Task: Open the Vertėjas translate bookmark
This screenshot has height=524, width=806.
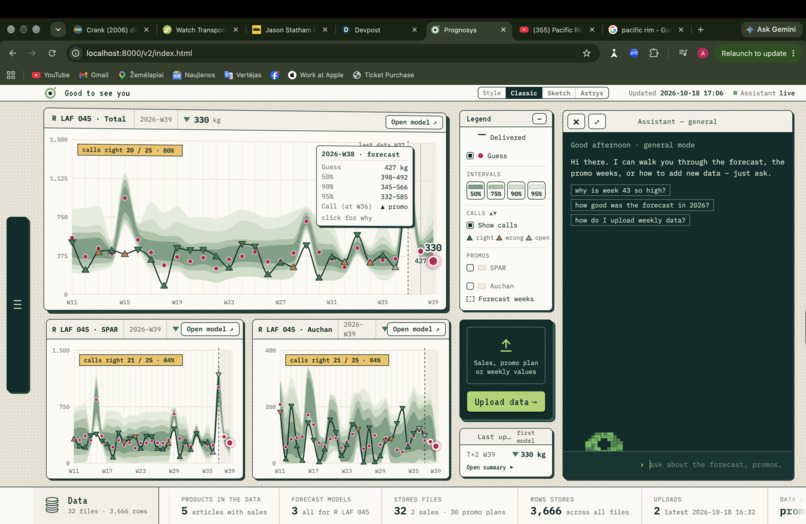Action: [x=243, y=75]
